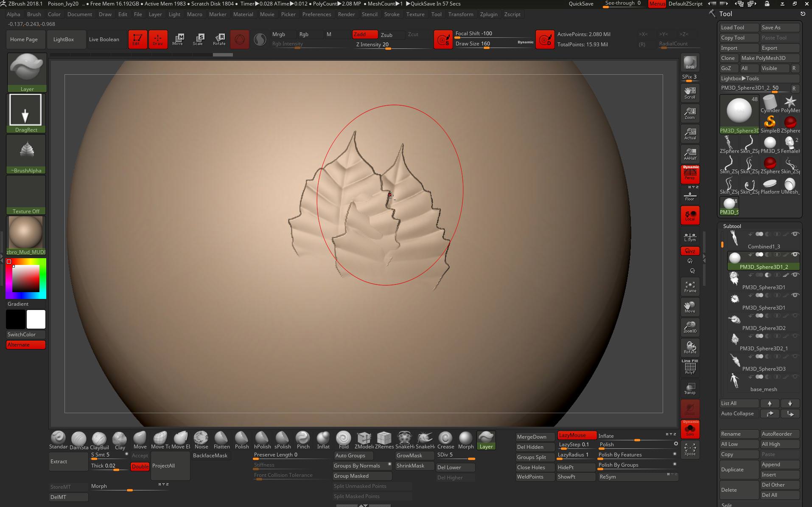This screenshot has width=812, height=507.
Task: Select the Noise brush
Action: [201, 440]
